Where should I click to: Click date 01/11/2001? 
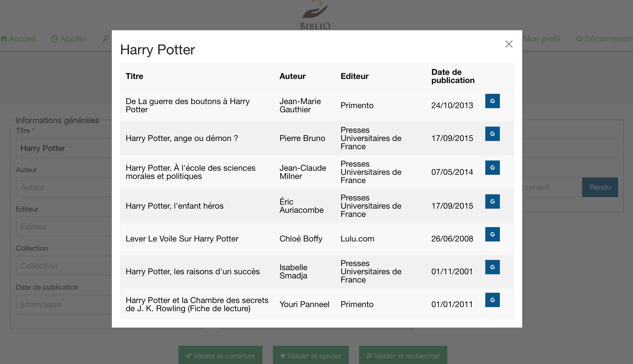(452, 271)
